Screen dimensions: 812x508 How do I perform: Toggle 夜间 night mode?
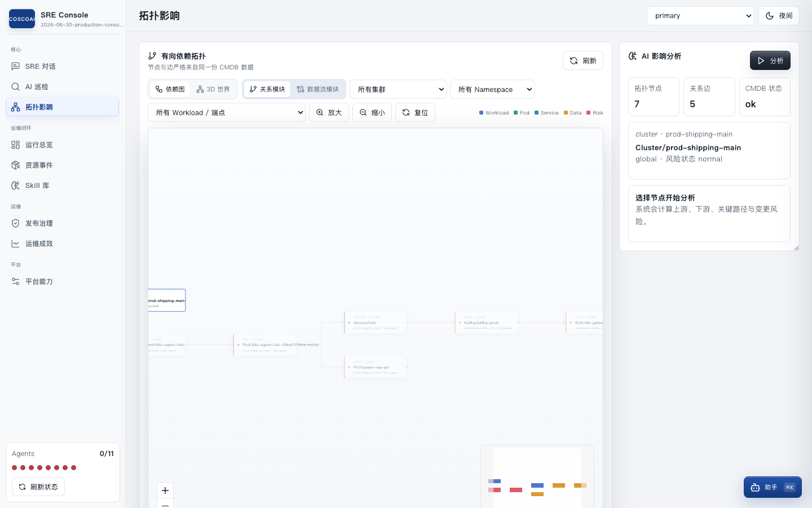779,16
